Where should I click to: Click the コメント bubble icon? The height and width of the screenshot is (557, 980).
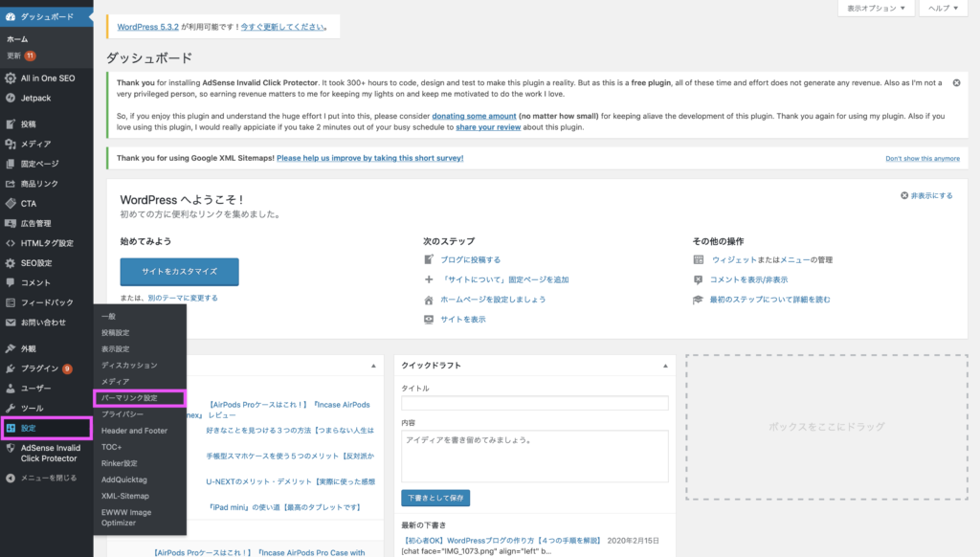point(10,282)
